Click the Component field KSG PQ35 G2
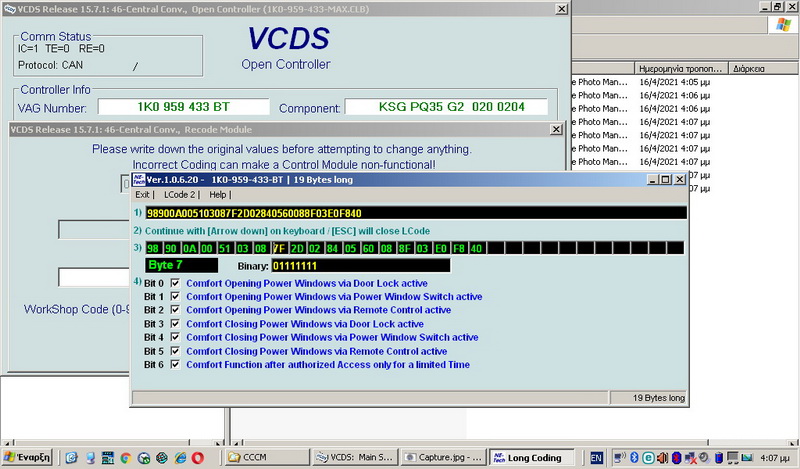This screenshot has height=469, width=800. point(446,107)
